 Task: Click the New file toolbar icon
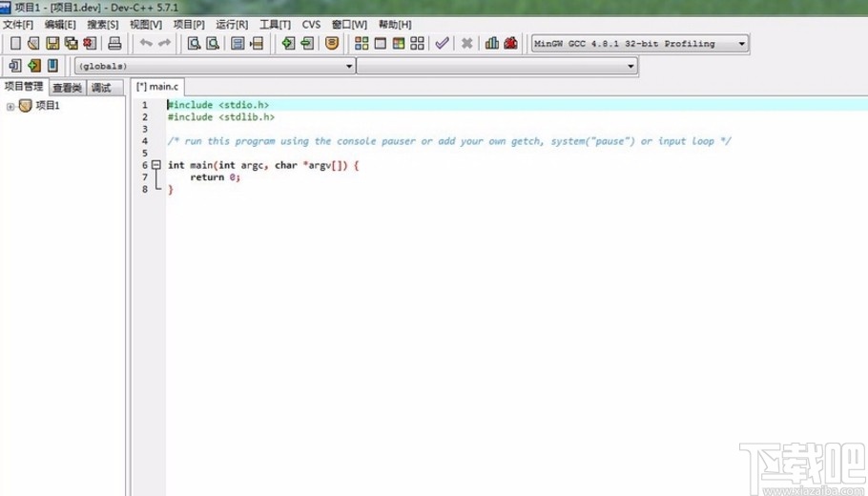point(15,43)
